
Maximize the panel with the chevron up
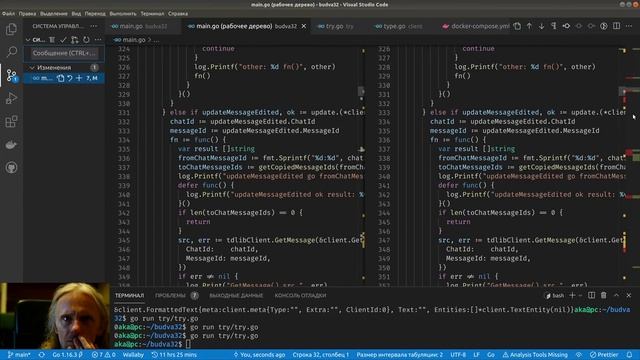(616, 295)
